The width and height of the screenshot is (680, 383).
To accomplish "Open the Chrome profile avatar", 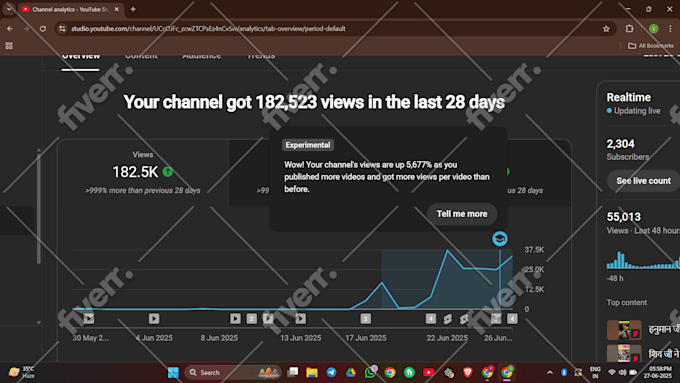I will point(653,29).
